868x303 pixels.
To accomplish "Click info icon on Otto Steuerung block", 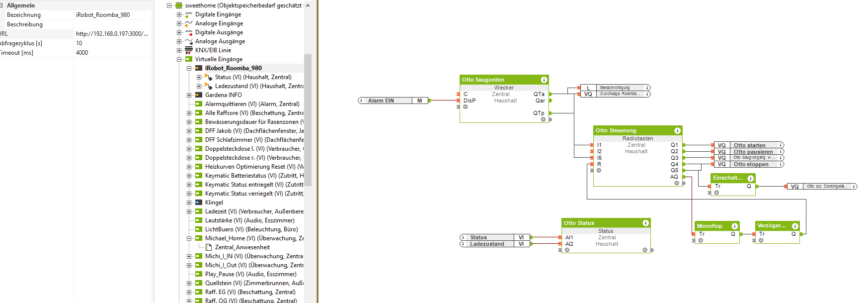I will 677,130.
